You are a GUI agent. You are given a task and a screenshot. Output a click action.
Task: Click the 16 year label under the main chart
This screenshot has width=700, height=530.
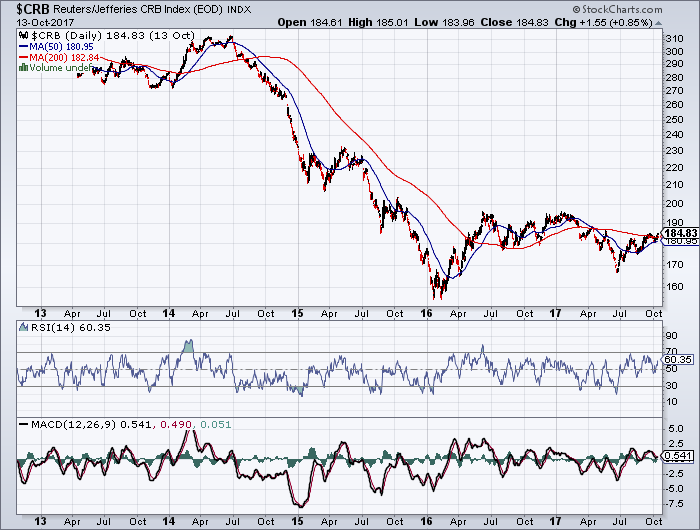(x=426, y=313)
